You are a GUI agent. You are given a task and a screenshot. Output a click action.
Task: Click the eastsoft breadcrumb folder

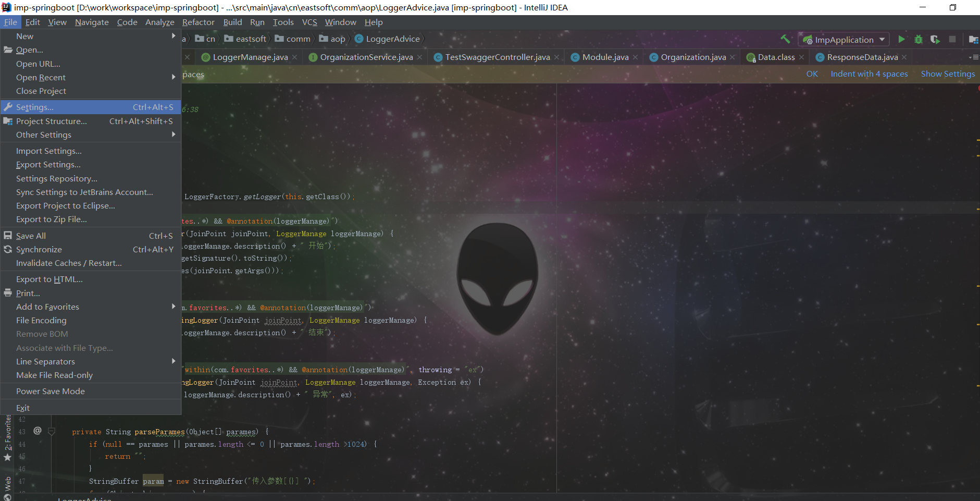pos(245,39)
